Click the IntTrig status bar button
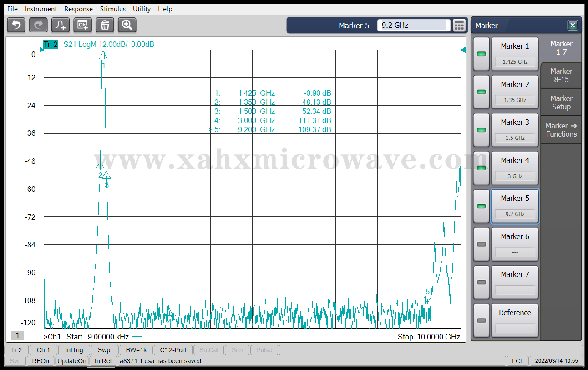 (74, 350)
